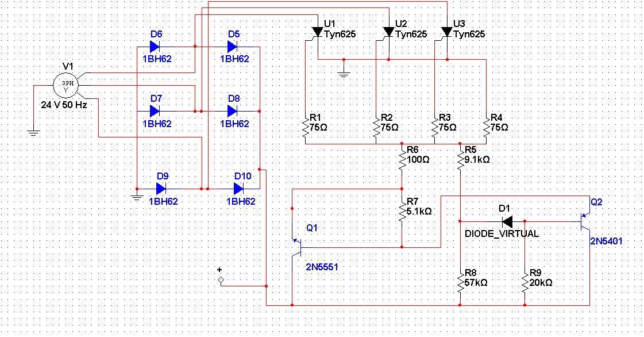Screen dimensions: 644x337
Task: Click the DIODE_VIRTUAL text label
Action: pos(502,234)
